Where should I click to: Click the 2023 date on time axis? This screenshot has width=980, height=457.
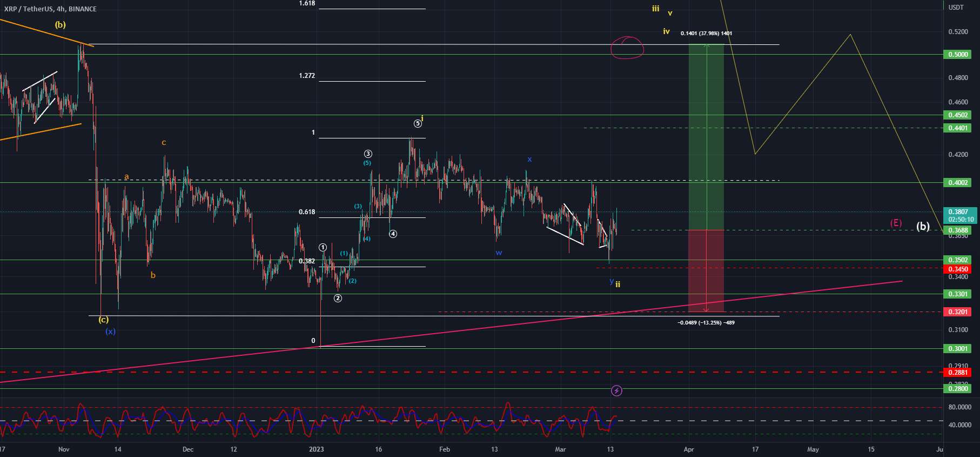tap(316, 449)
